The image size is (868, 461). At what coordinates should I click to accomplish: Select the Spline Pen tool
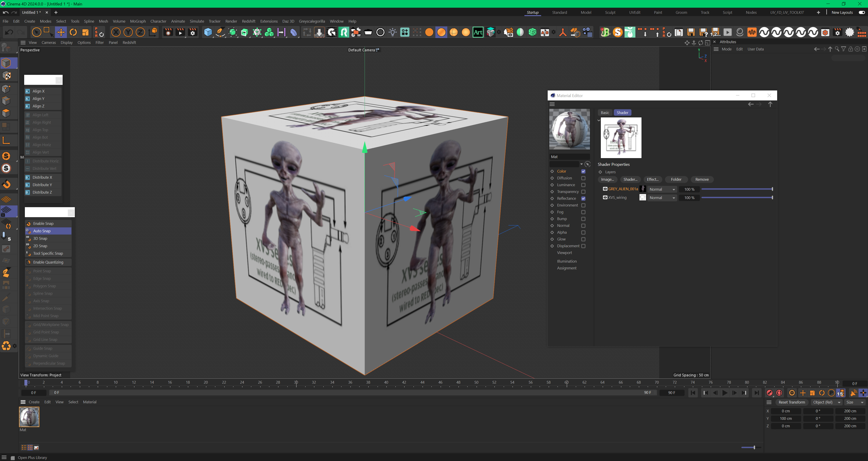pos(220,32)
